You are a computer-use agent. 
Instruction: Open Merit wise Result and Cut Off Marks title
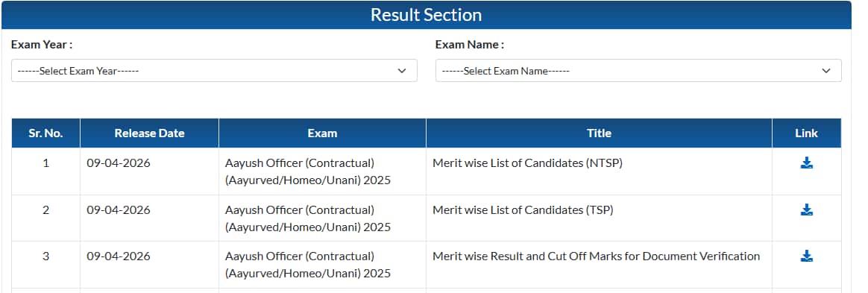(x=597, y=256)
